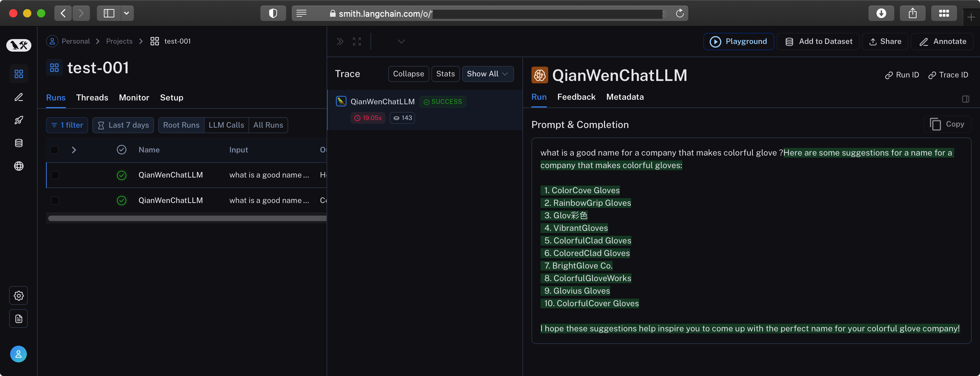Screen dimensions: 980x376
Task: Switch to the Runs tab
Action: tap(55, 98)
